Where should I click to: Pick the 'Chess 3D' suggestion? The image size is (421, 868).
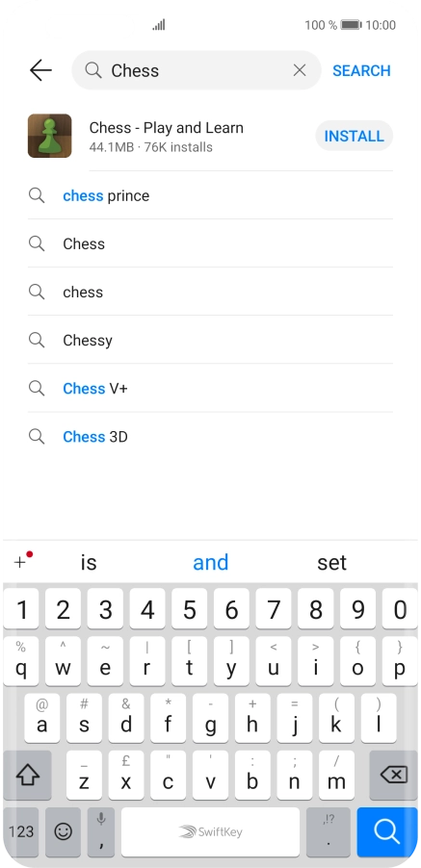(x=210, y=437)
